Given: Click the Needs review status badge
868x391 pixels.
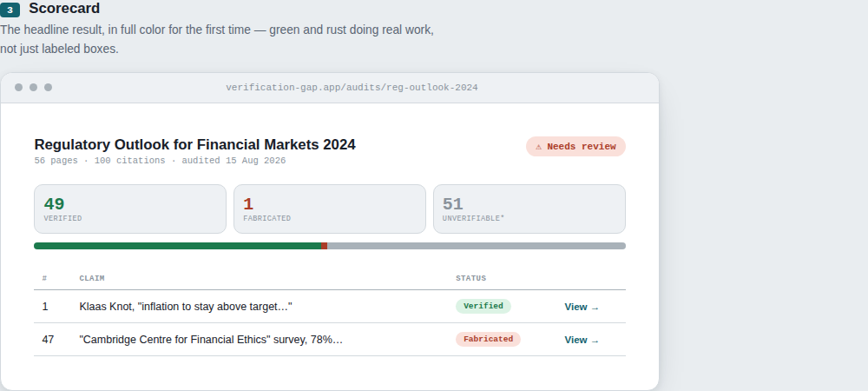Looking at the screenshot, I should tap(575, 147).
